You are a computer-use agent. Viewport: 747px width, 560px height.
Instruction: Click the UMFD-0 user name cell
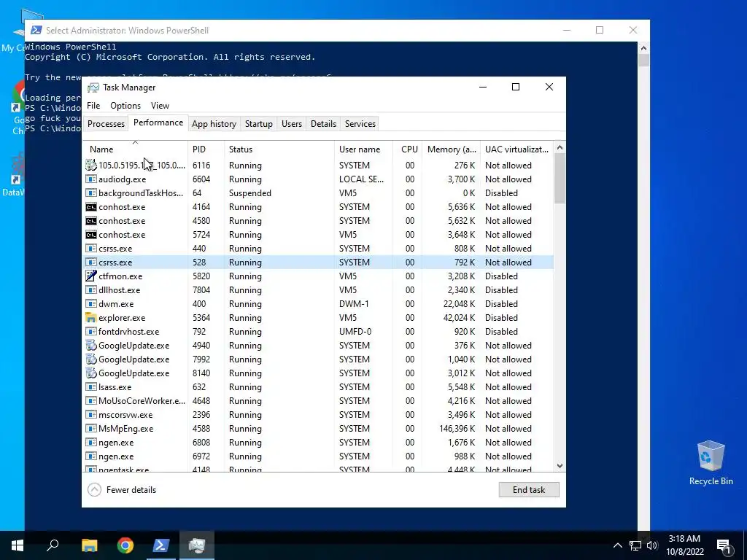[x=355, y=332]
